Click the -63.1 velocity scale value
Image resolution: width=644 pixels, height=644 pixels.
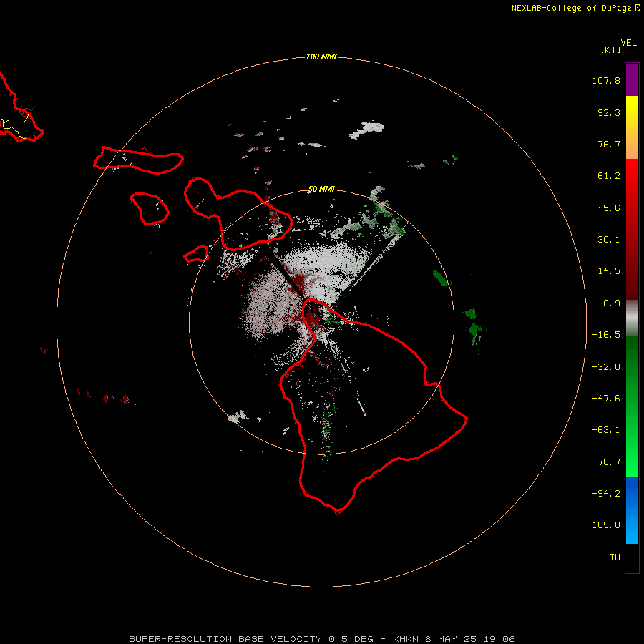point(606,430)
